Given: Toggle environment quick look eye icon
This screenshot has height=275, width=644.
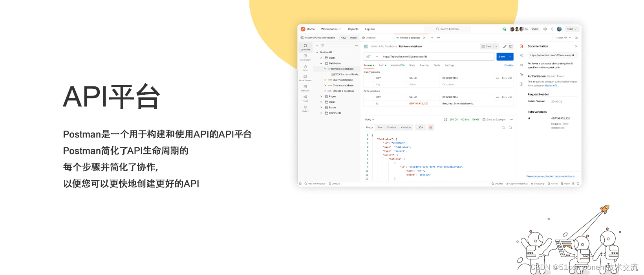Looking at the screenshot, I should (576, 38).
